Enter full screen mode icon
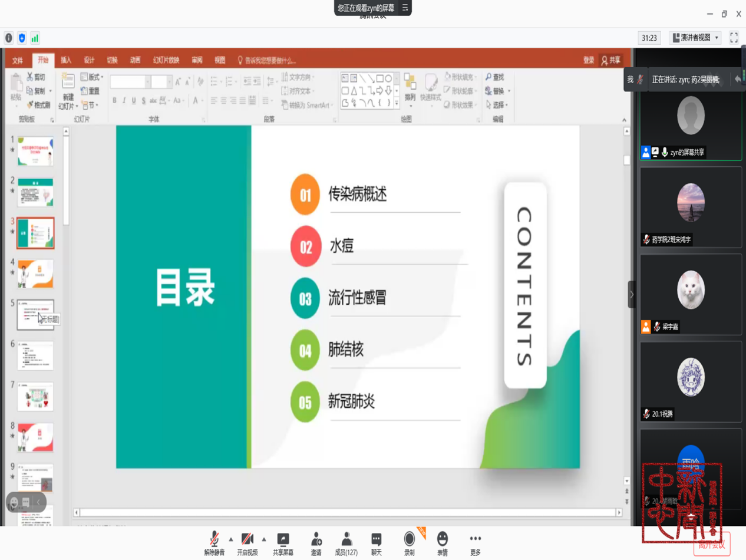 pos(734,38)
